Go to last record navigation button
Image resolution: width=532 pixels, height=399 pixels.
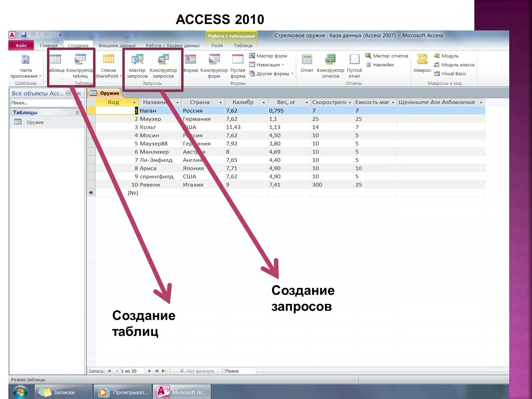point(157,371)
